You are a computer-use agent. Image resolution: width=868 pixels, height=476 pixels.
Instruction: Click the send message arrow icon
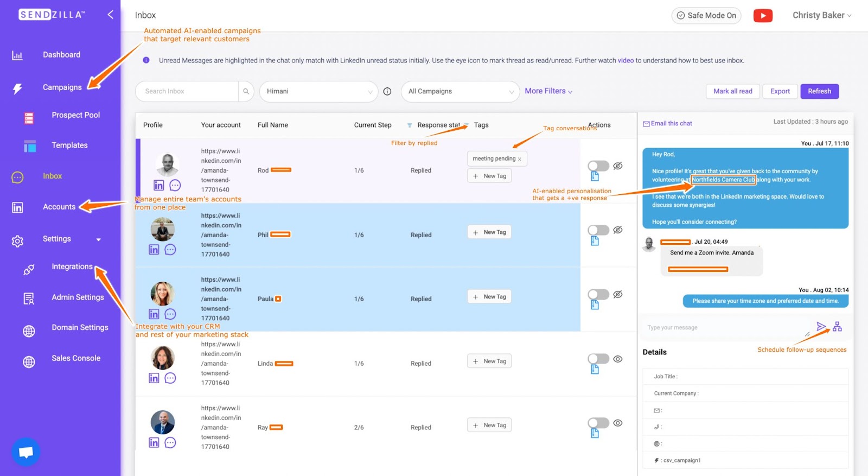(x=821, y=327)
